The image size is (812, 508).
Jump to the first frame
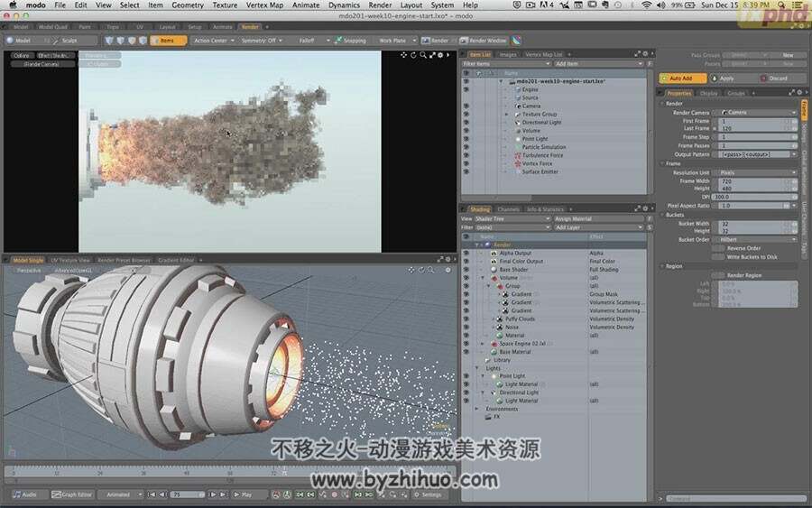pyautogui.click(x=152, y=494)
